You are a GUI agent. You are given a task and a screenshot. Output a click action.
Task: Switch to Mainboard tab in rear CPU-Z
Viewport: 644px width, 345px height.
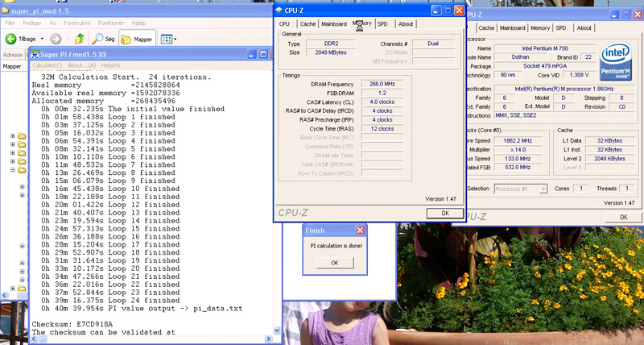point(512,28)
